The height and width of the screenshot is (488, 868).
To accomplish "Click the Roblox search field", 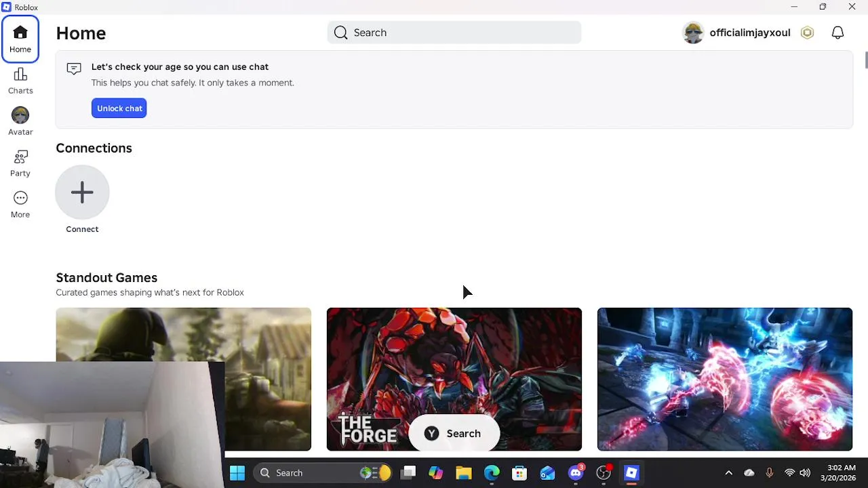I will click(x=454, y=33).
